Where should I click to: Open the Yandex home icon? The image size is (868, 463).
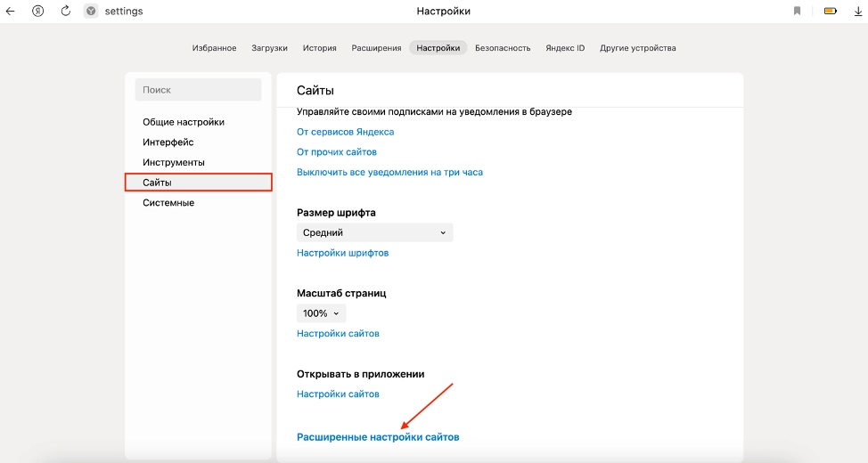37,11
